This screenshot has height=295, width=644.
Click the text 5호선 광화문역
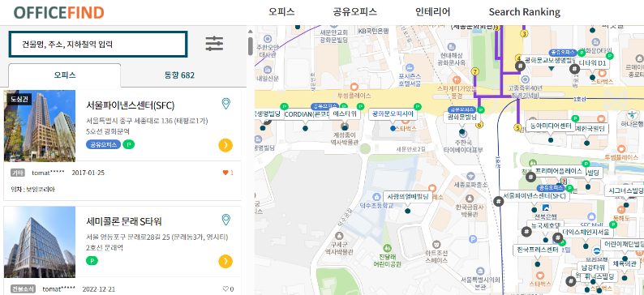pyautogui.click(x=108, y=132)
